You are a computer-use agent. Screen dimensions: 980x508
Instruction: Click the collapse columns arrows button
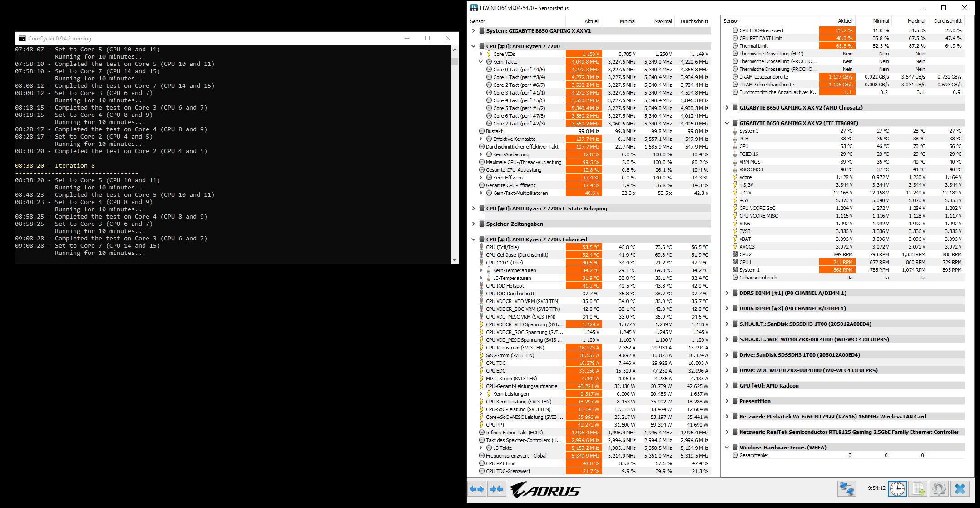pyautogui.click(x=496, y=489)
